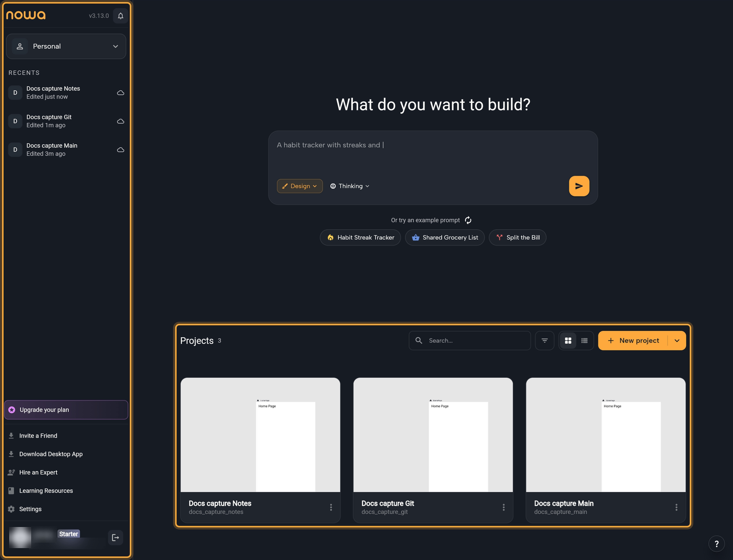Viewport: 733px width, 560px height.
Task: Click cloud icon beside Docs capture Git
Action: [120, 121]
